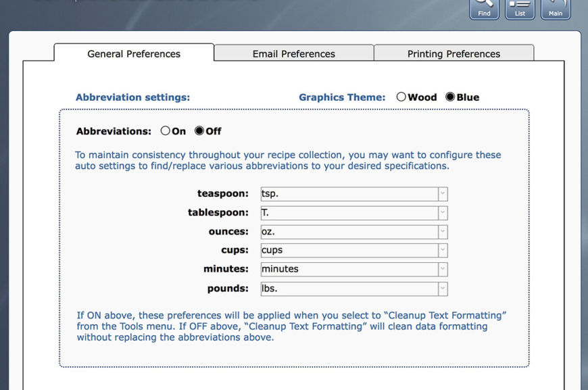Screen dimensions: 588x390
Task: Click the "cups:" field label
Action: 235,250
